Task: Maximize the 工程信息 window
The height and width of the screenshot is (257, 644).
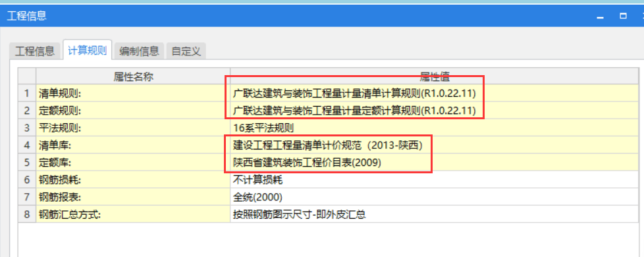Action: point(623,16)
